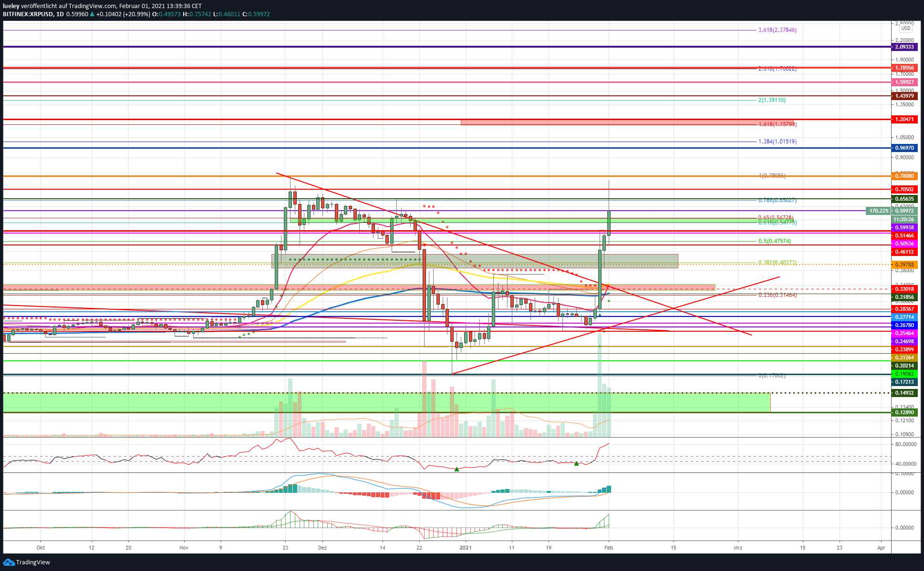Viewport: 924px width, 571px height.
Task: Click the USD currency badge on price axis
Action: (905, 29)
